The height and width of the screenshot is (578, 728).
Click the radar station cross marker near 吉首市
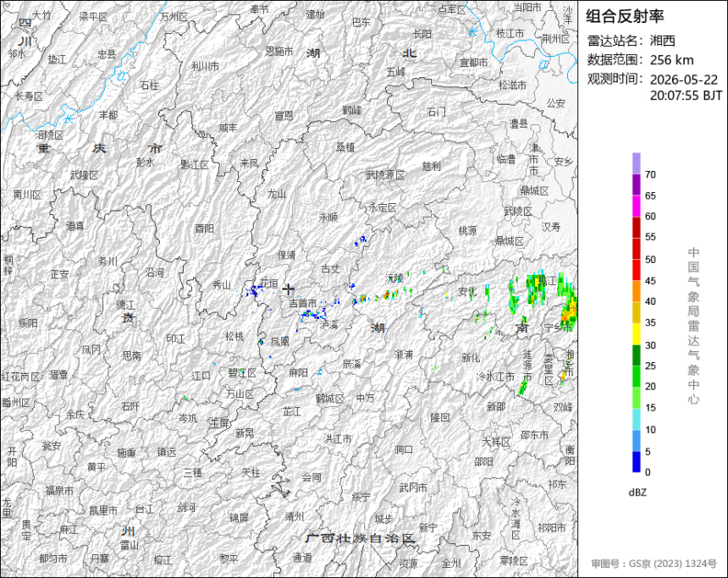pyautogui.click(x=289, y=289)
